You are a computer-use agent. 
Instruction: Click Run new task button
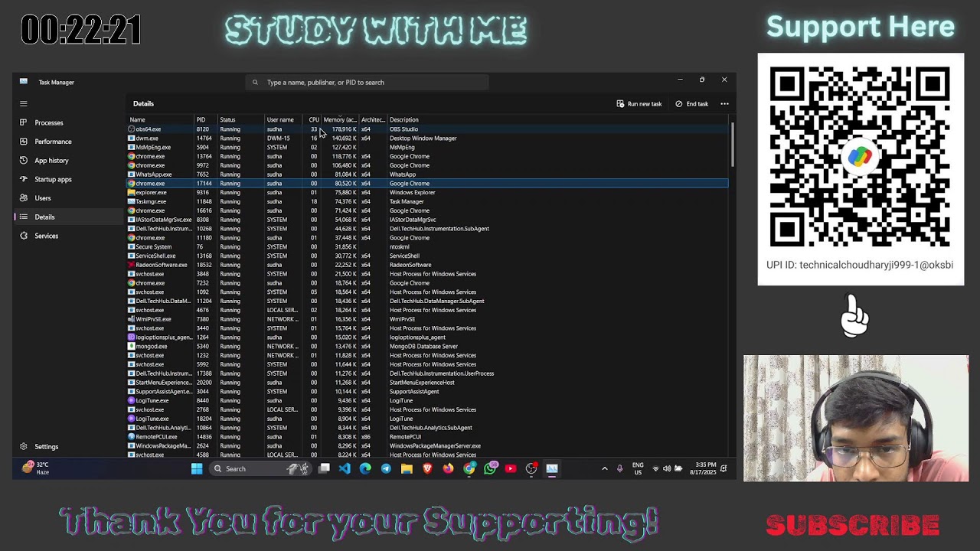pos(639,104)
